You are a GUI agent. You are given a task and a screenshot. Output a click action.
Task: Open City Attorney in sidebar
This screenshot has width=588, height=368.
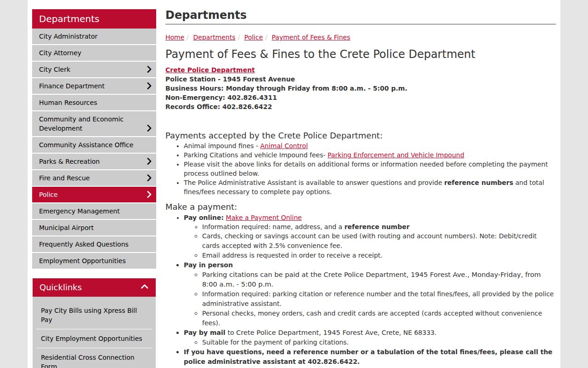pyautogui.click(x=94, y=53)
